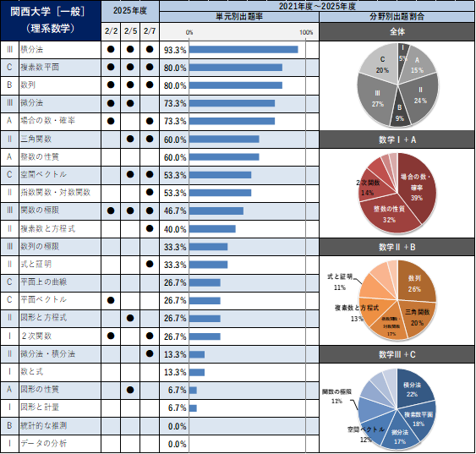Click the 指数関数・対数関数 row label
This screenshot has width=476, height=454.
[x=56, y=193]
